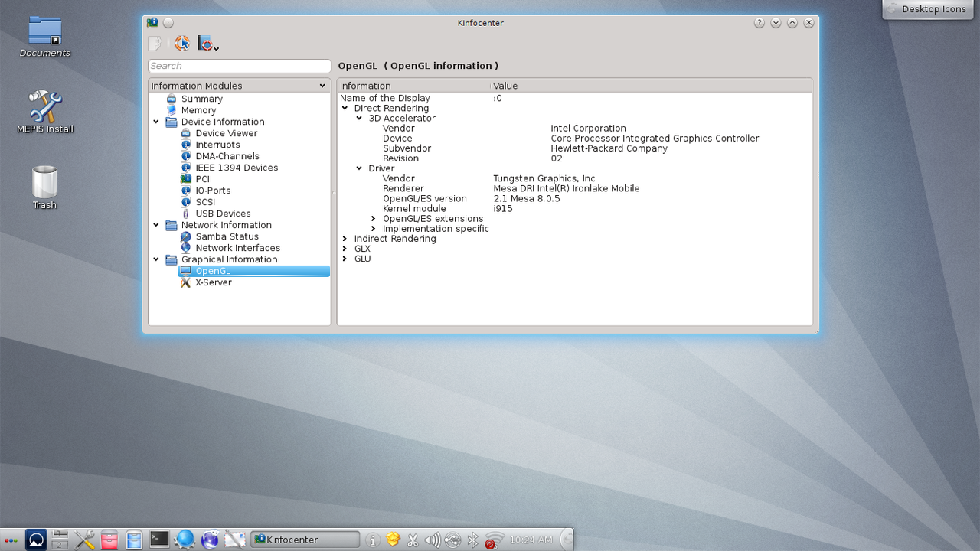Click the Information column header

tap(413, 86)
